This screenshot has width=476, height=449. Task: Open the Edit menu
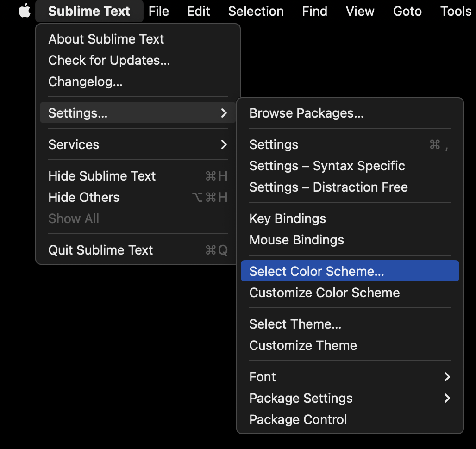[x=198, y=11]
